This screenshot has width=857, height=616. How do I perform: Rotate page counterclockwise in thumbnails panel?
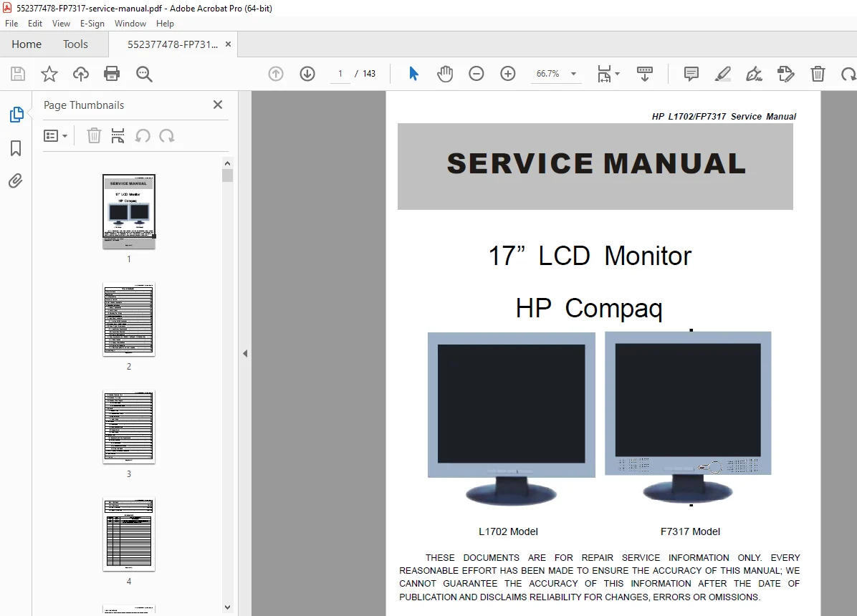[x=143, y=135]
